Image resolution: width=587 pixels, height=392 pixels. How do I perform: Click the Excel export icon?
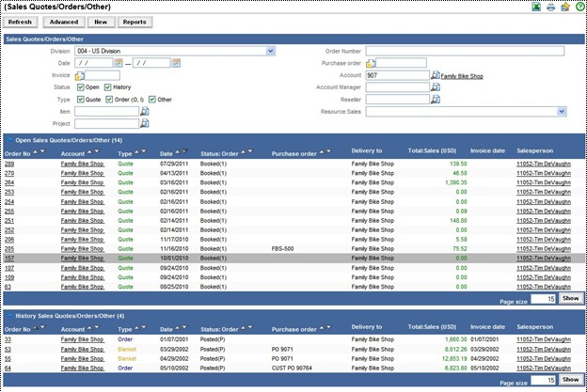tap(536, 7)
